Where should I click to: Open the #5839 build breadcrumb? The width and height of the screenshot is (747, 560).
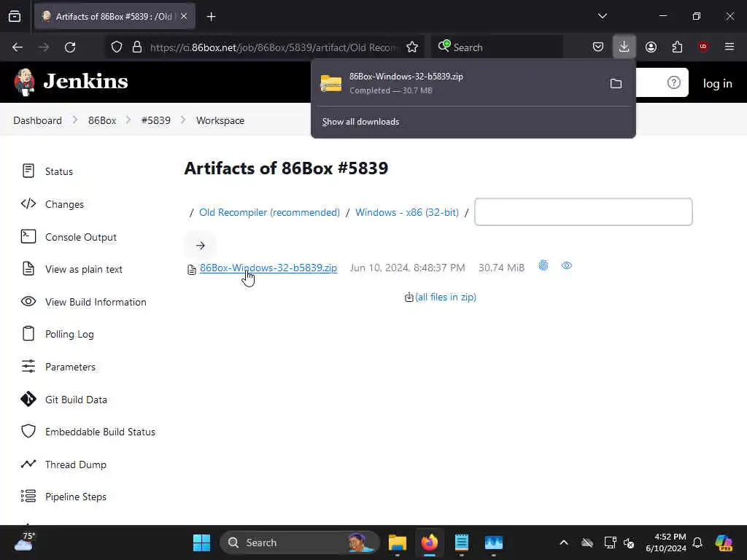(156, 120)
